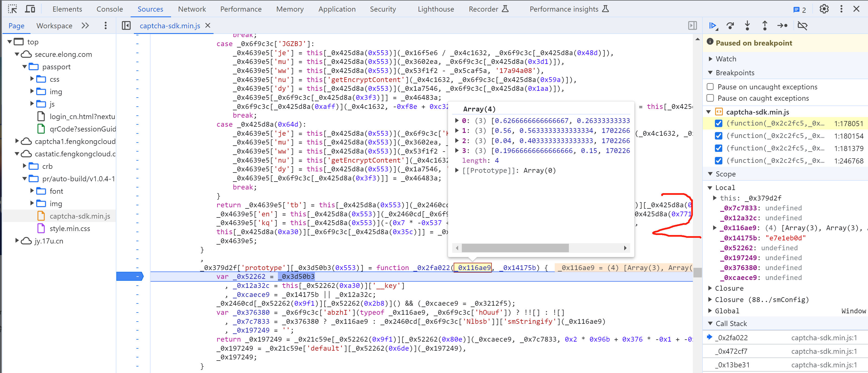This screenshot has height=373, width=868.
Task: Expand the css folder in tree
Action: click(32, 79)
